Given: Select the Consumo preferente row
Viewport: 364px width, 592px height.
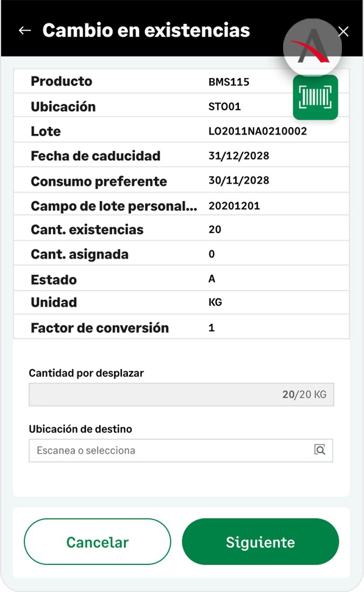Looking at the screenshot, I should (x=181, y=181).
